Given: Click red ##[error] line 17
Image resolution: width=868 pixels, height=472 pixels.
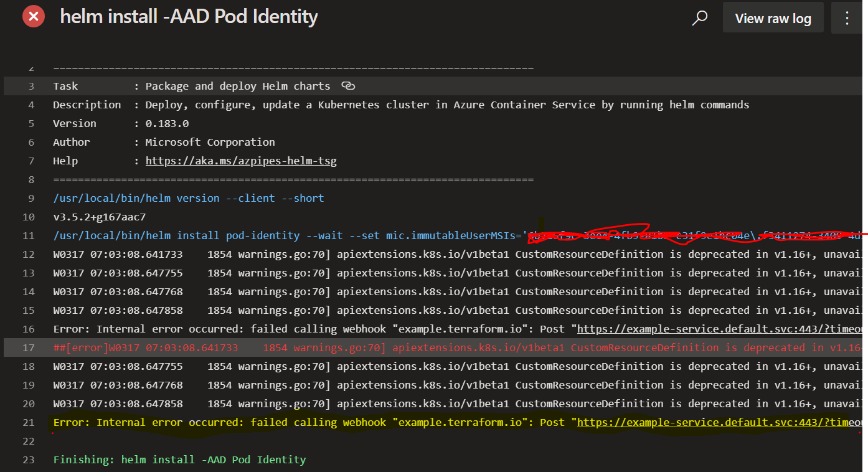Looking at the screenshot, I should pos(458,347).
